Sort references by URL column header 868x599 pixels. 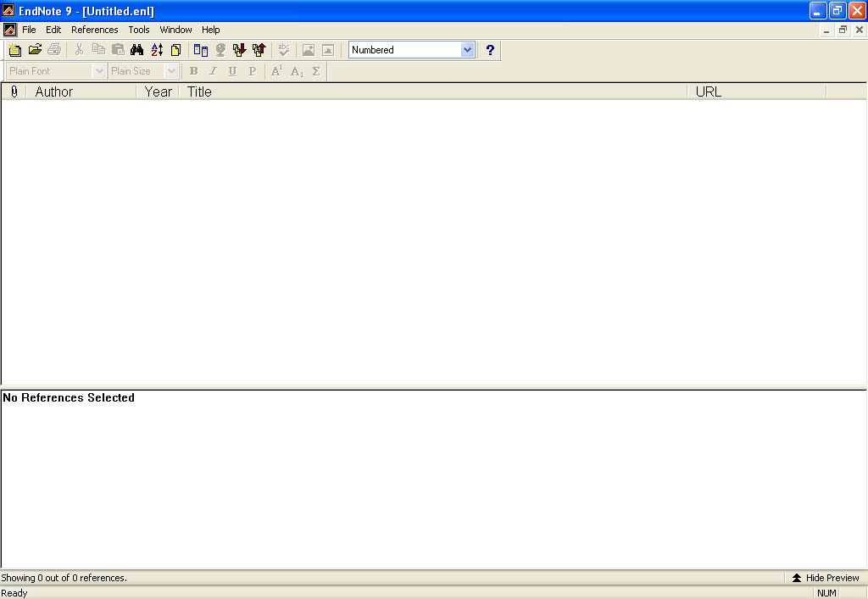(x=757, y=92)
